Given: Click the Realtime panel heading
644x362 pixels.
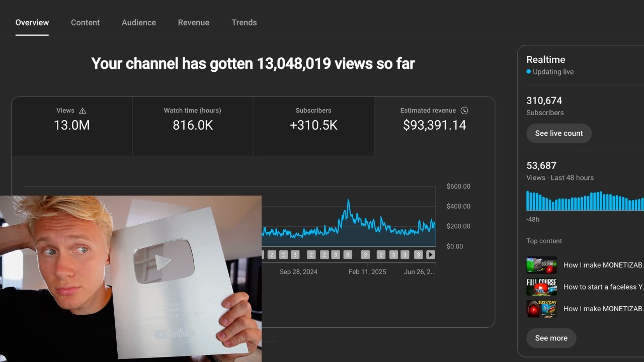Looking at the screenshot, I should [546, 59].
